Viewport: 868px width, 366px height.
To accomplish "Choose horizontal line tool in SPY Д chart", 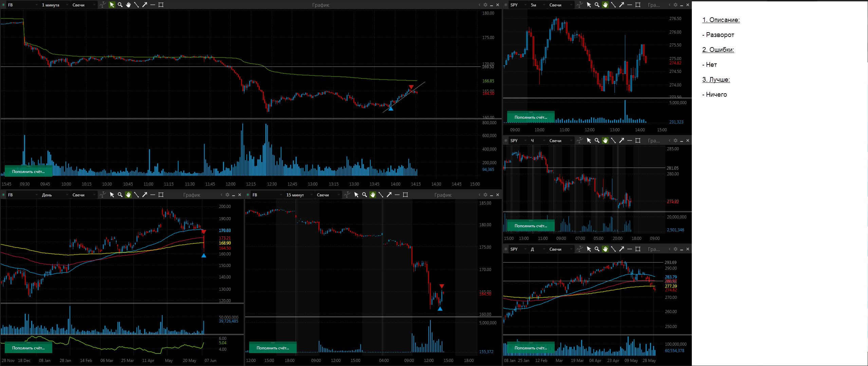I will pyautogui.click(x=629, y=249).
